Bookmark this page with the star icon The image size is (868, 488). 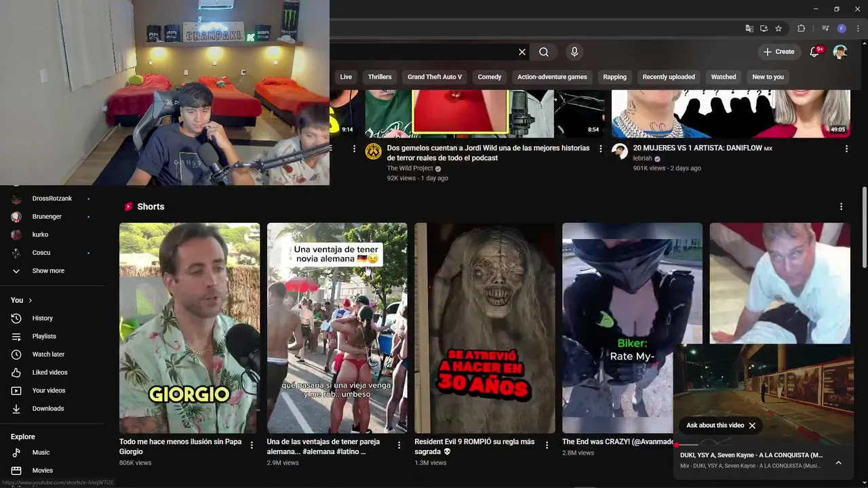click(778, 28)
